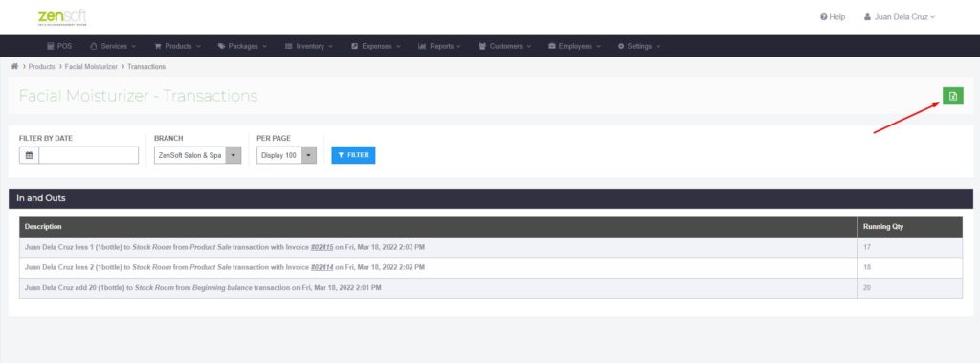The height and width of the screenshot is (363, 980).
Task: Open the Help link
Action: click(833, 17)
